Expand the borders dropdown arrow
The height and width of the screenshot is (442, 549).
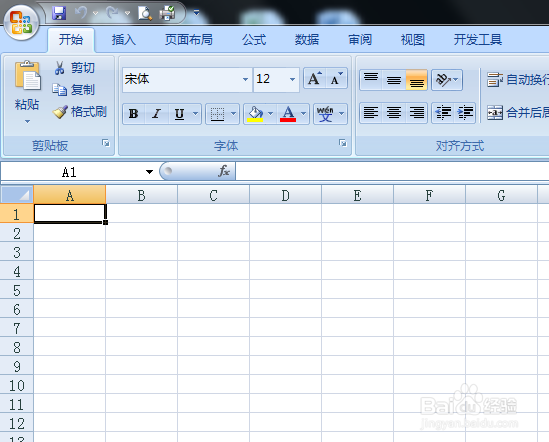(x=234, y=113)
